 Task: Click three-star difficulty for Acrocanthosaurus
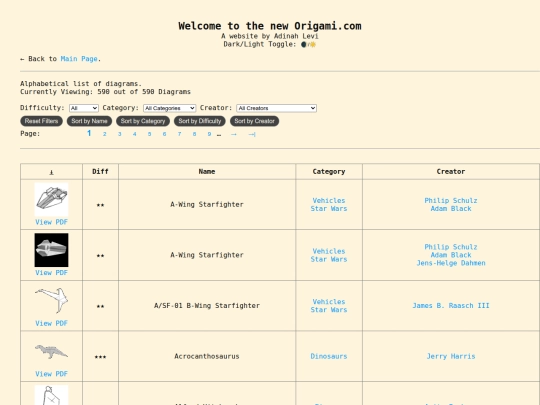pyautogui.click(x=100, y=357)
